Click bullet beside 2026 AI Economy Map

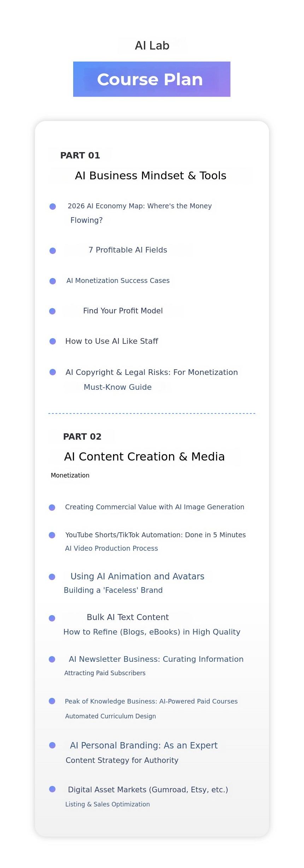[53, 207]
